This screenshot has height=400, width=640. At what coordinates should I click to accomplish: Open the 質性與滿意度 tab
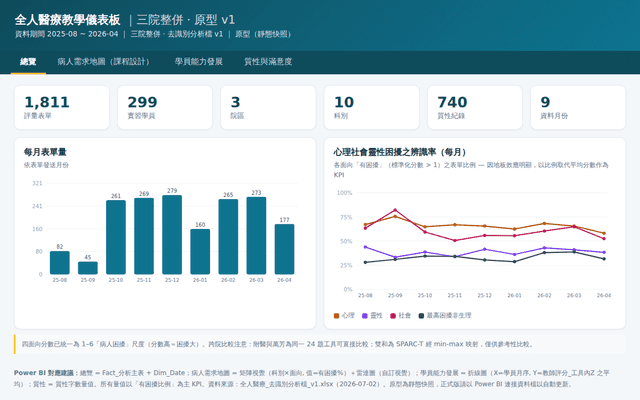click(x=268, y=62)
